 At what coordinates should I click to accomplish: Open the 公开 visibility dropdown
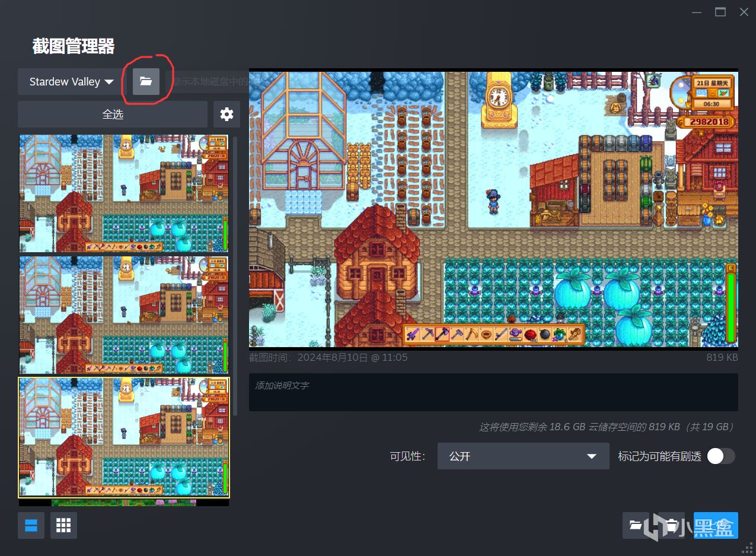(x=523, y=456)
